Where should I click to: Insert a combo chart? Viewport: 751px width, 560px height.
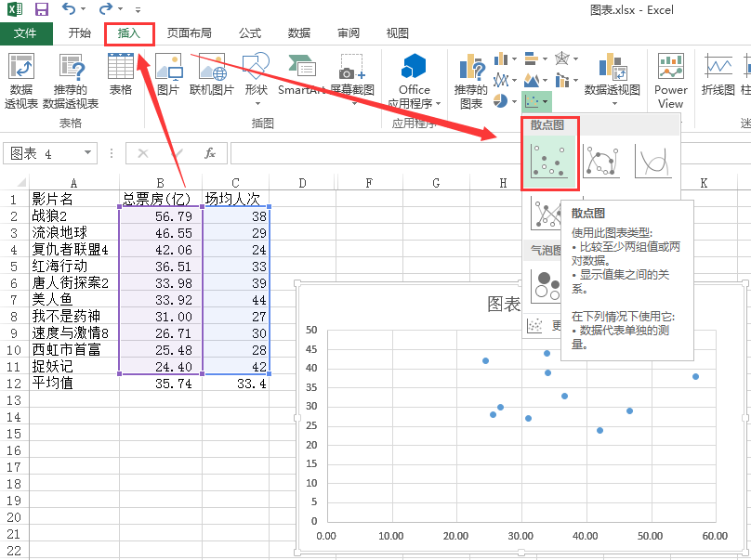(562, 80)
